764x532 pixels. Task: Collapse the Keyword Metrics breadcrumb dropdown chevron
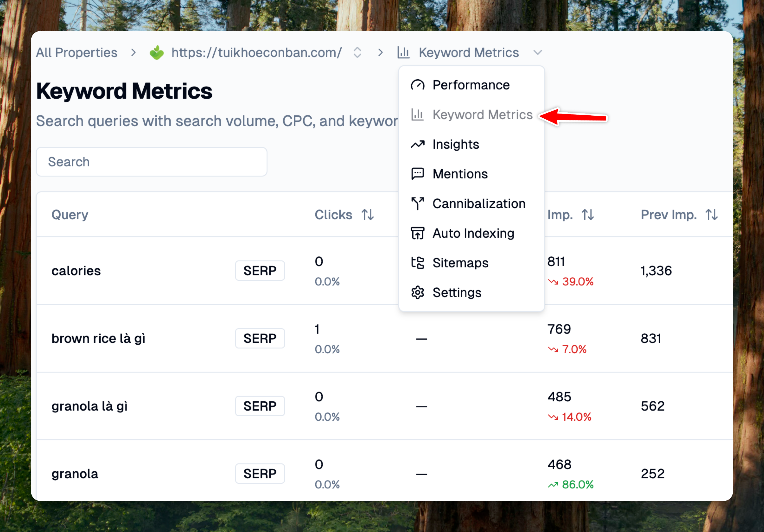coord(537,53)
